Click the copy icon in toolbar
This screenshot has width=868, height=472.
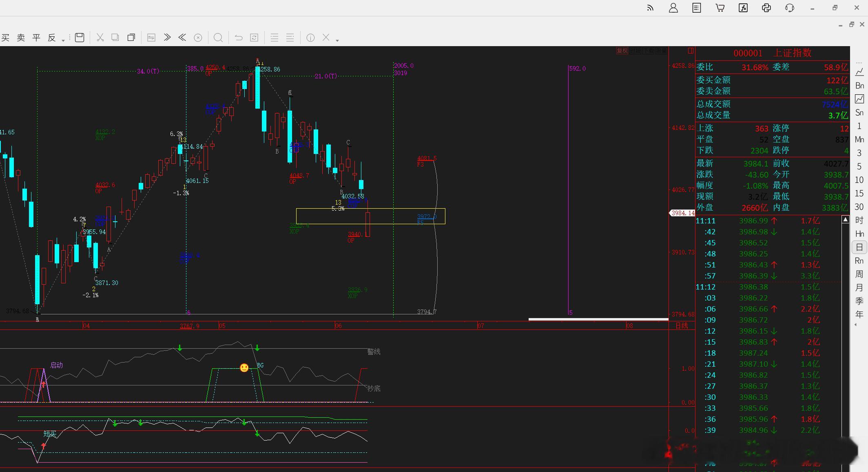pyautogui.click(x=115, y=38)
